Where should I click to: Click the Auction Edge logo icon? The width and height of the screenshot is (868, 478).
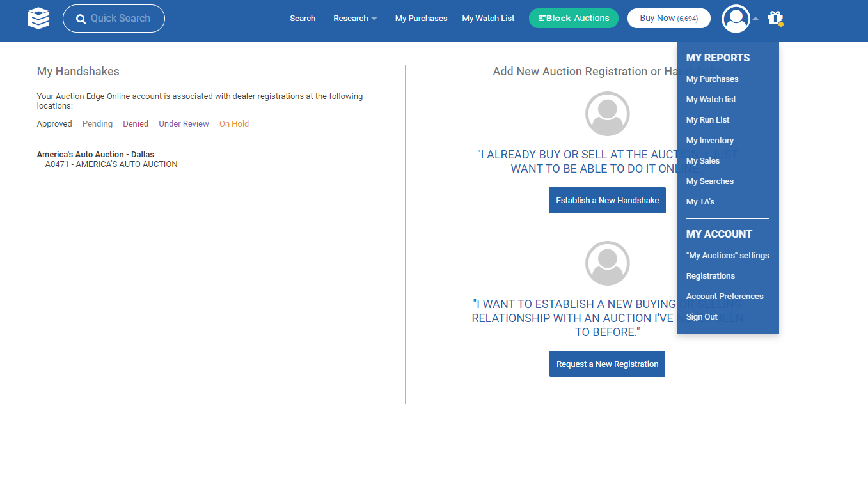[38, 19]
